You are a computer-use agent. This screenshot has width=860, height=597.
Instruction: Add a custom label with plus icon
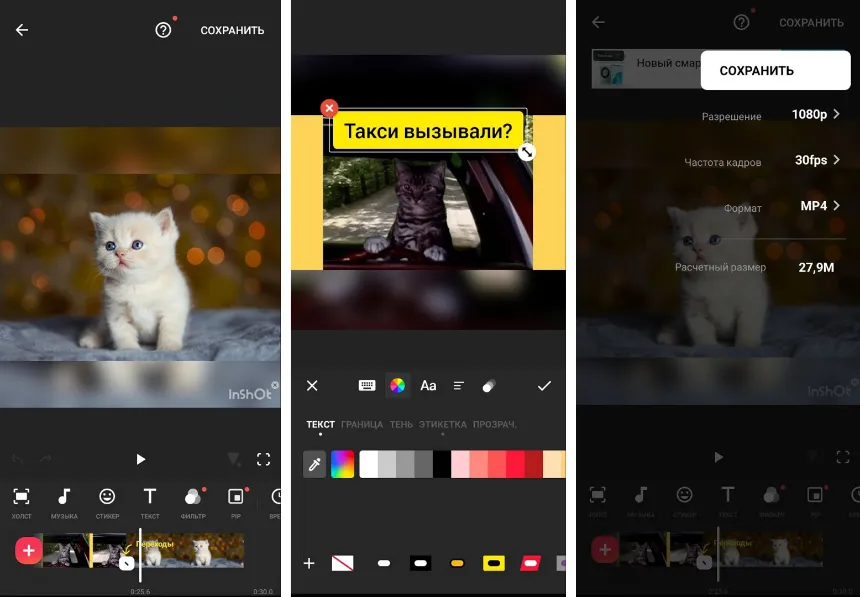pos(309,563)
